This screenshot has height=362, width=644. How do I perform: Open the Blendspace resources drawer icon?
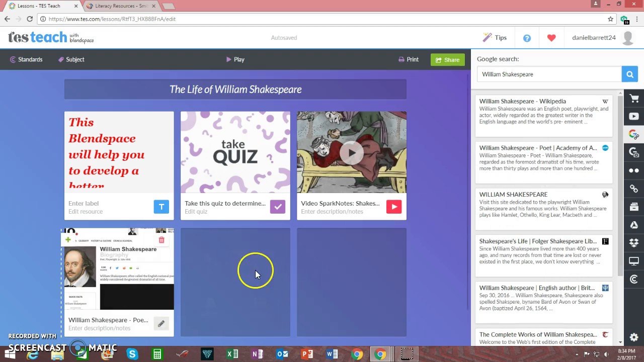pos(634,207)
